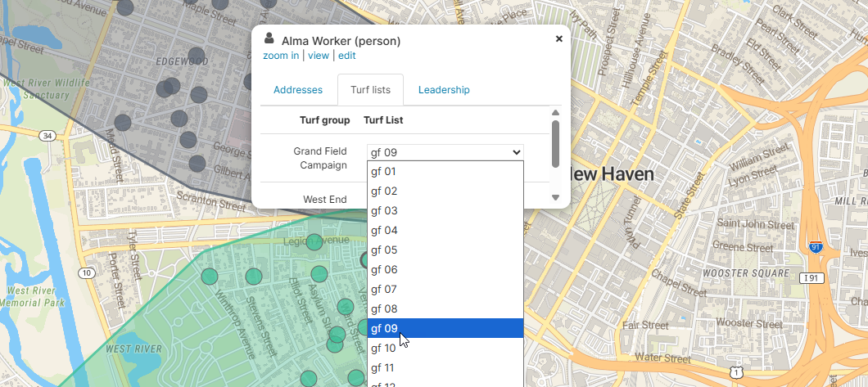Pick gf 05 in the dropdown
868x387 pixels.
pyautogui.click(x=445, y=250)
